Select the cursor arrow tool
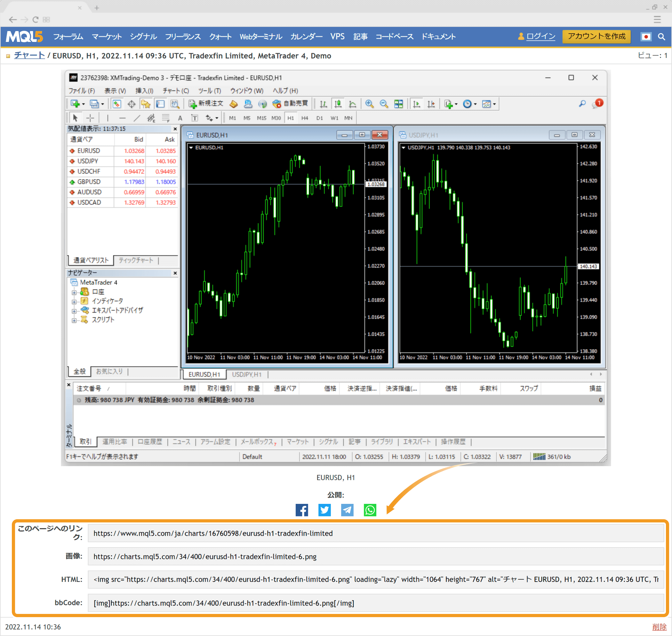672x636 pixels. [75, 118]
